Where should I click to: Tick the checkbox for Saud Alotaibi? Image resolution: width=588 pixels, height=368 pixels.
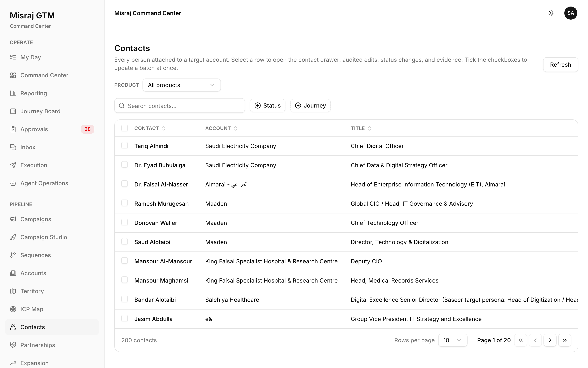[124, 241]
